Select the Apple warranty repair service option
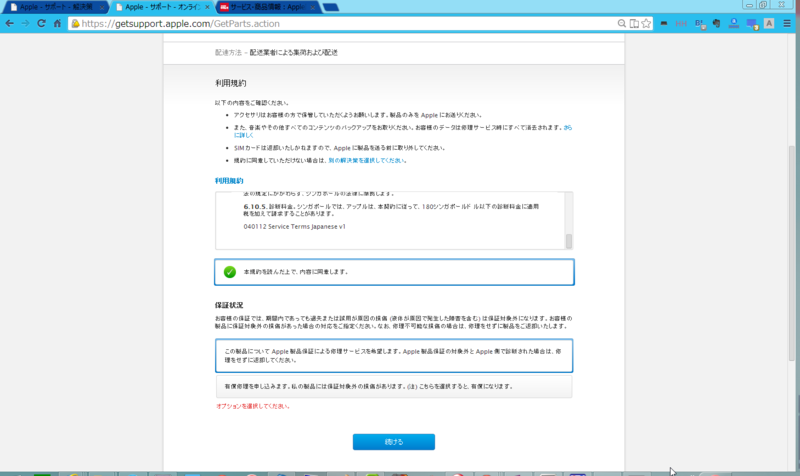This screenshot has width=800, height=476. click(x=394, y=356)
